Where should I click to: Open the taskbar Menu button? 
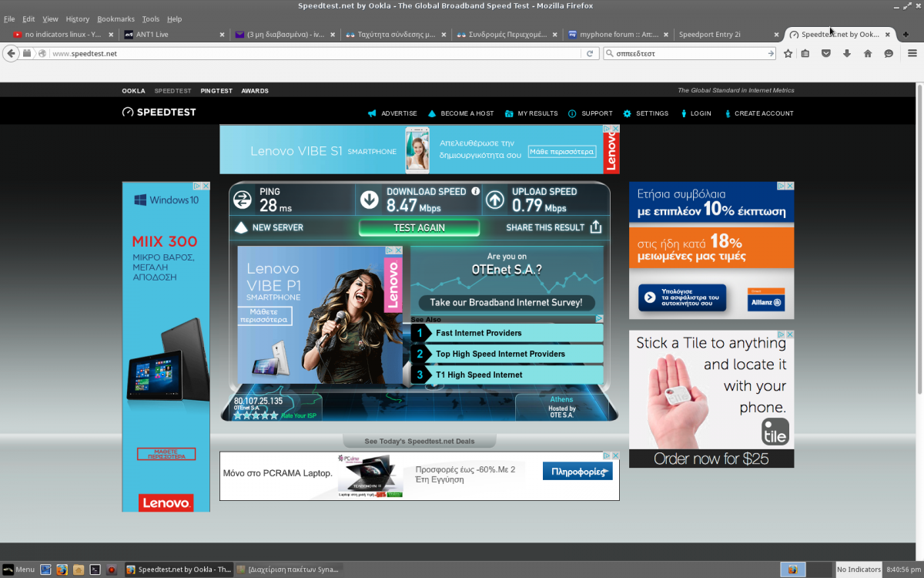[18, 570]
